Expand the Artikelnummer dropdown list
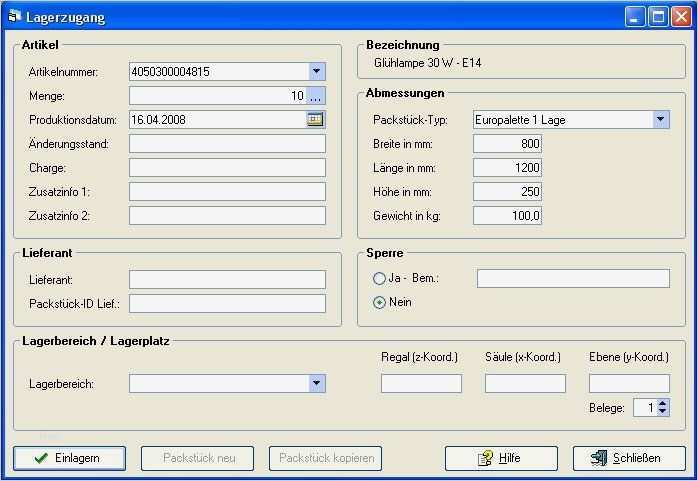Viewport: 698px width, 481px height. [317, 71]
